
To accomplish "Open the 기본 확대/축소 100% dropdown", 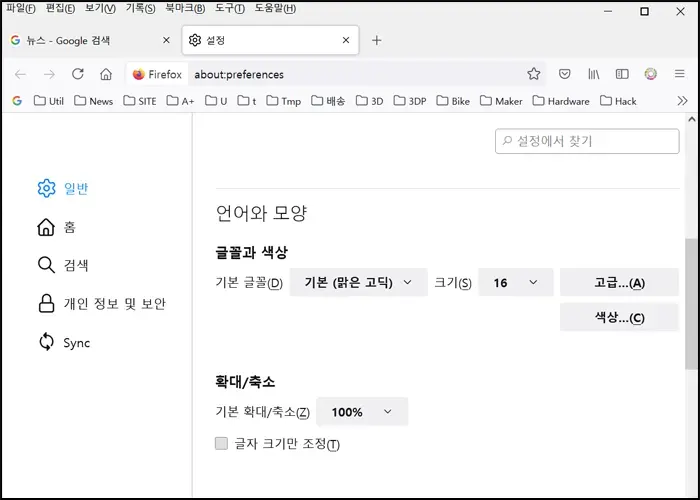I will tap(362, 412).
